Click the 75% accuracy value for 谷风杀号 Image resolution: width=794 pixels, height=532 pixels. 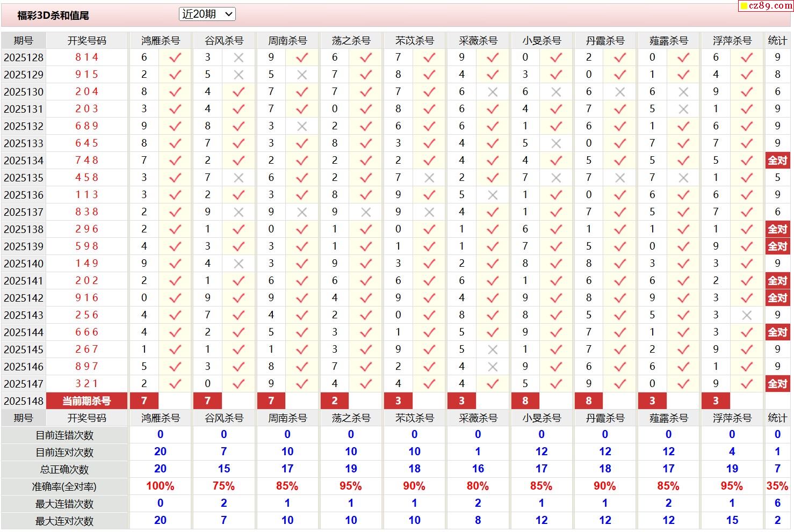pos(224,486)
